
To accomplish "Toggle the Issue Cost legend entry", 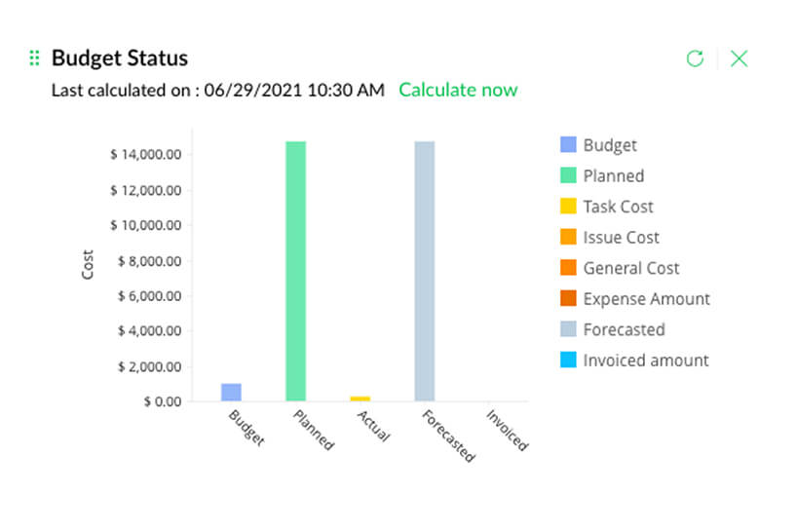I will coord(621,237).
